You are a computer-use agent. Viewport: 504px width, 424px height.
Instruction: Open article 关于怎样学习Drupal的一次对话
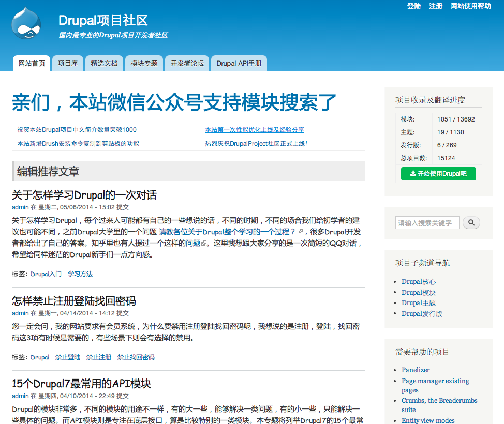click(84, 195)
